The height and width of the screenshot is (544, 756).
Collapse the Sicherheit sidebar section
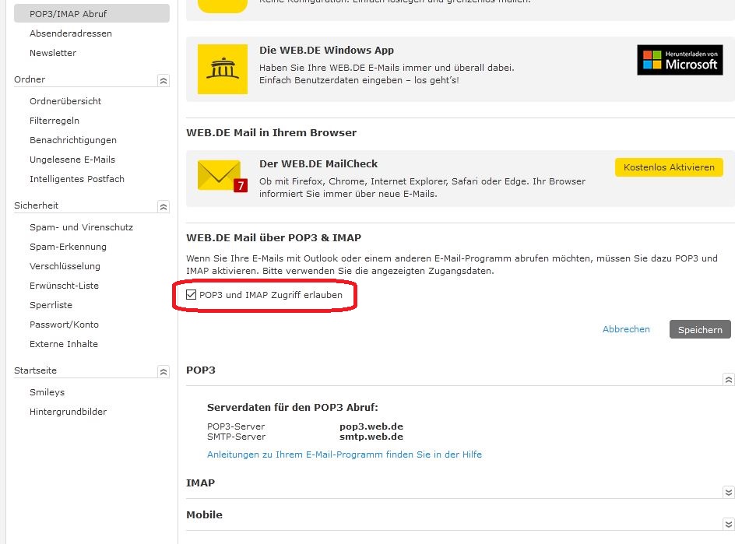(x=164, y=207)
